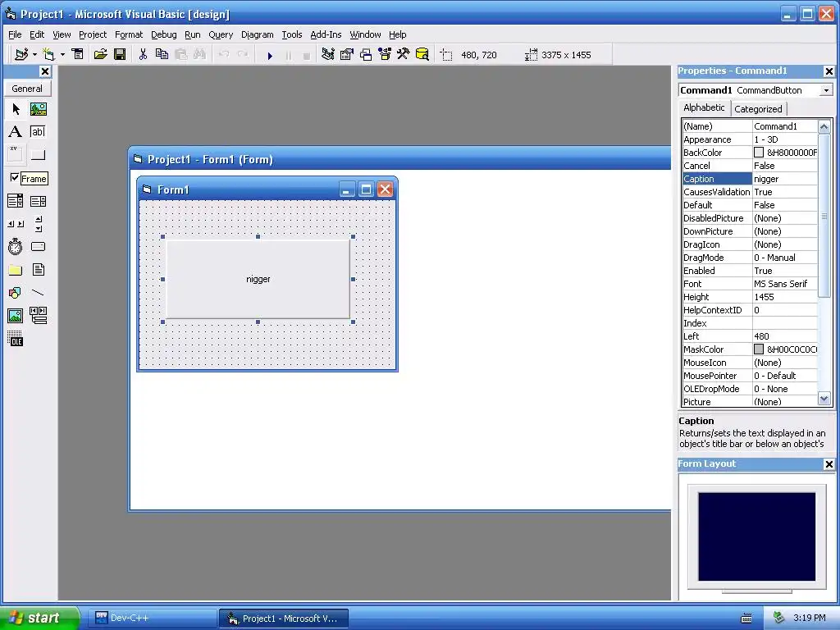Screen dimensions: 840x630
Task: Select the DirListBox folder tool
Action: pos(16,270)
